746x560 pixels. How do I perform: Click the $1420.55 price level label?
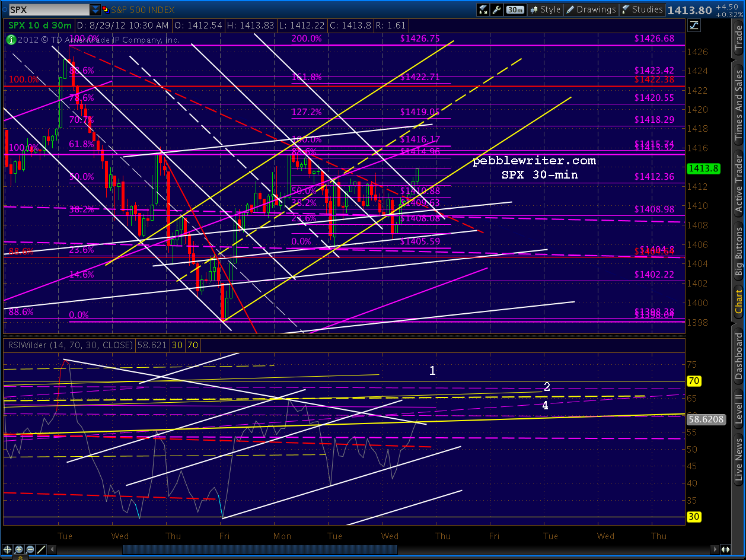pyautogui.click(x=654, y=98)
